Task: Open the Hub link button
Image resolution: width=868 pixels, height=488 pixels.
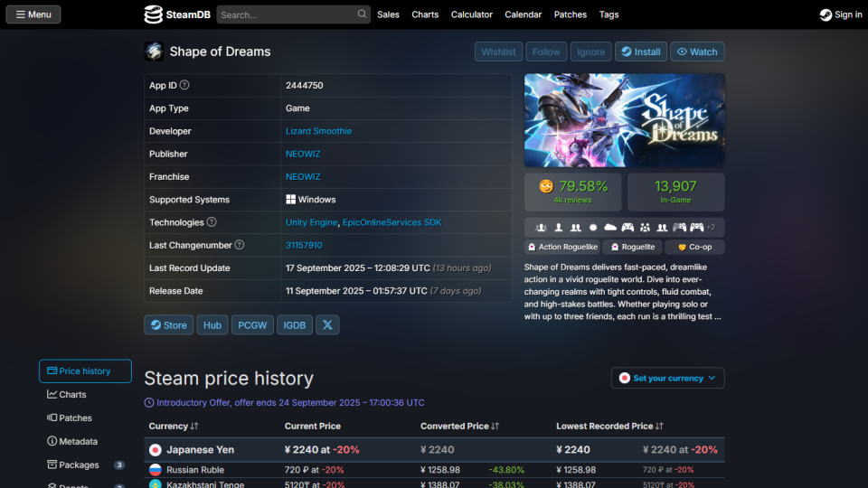Action: (x=212, y=324)
